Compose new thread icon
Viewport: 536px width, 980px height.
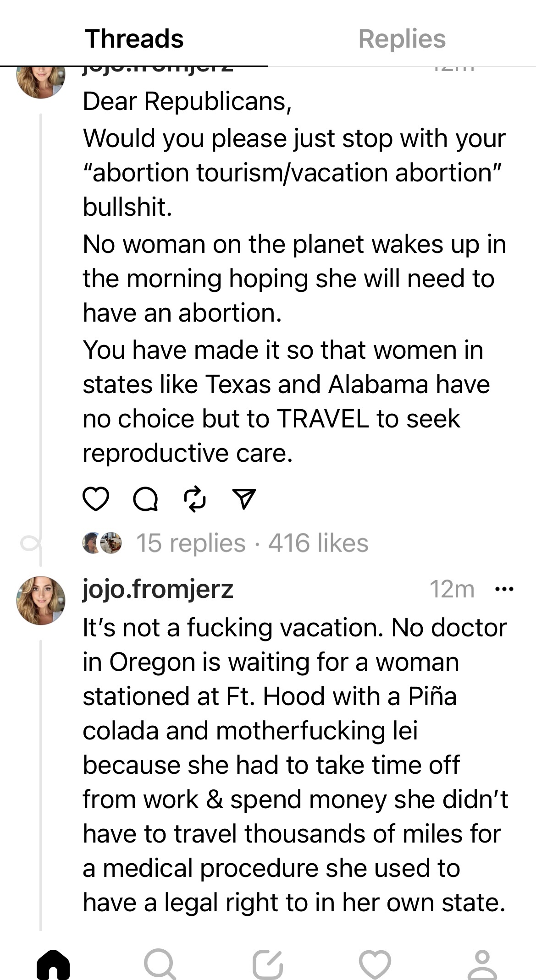point(268,964)
